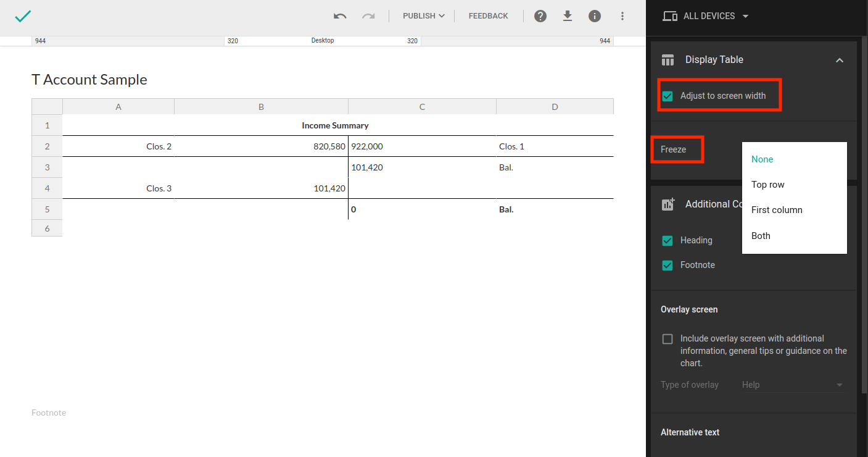Open help question mark icon
868x457 pixels.
click(540, 16)
